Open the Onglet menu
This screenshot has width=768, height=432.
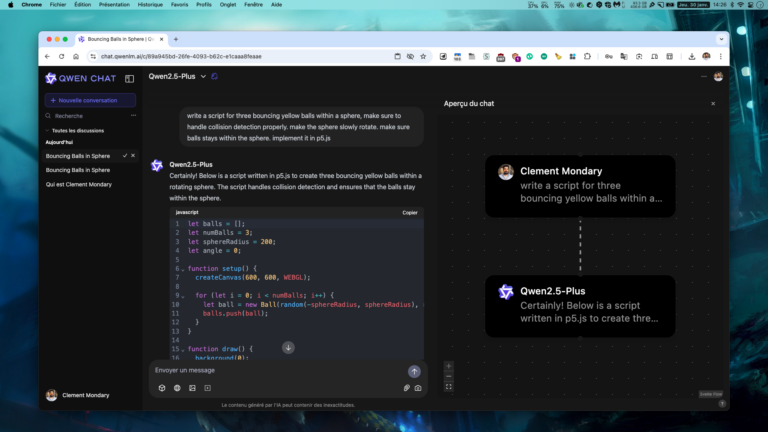[228, 4]
